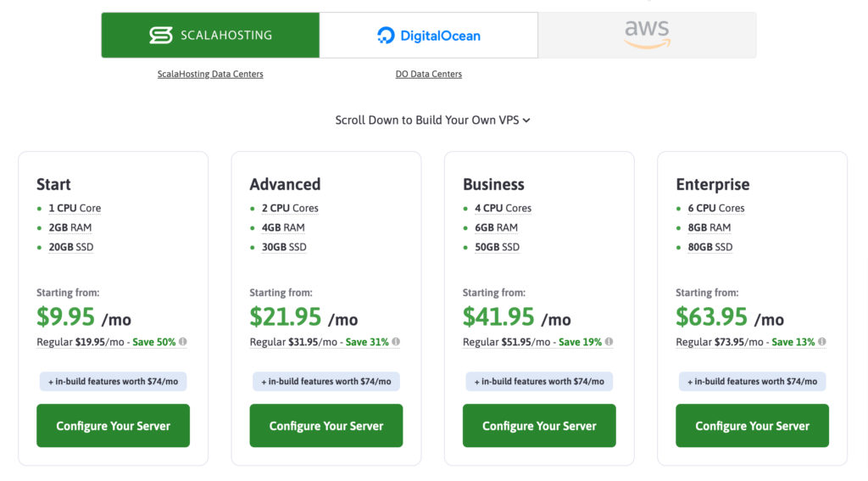868x481 pixels.
Task: Click info icon beside Save 19%
Action: click(609, 342)
